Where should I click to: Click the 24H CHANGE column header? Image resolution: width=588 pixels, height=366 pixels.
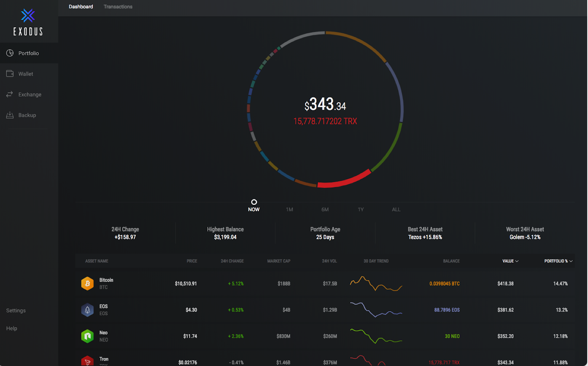pos(232,261)
